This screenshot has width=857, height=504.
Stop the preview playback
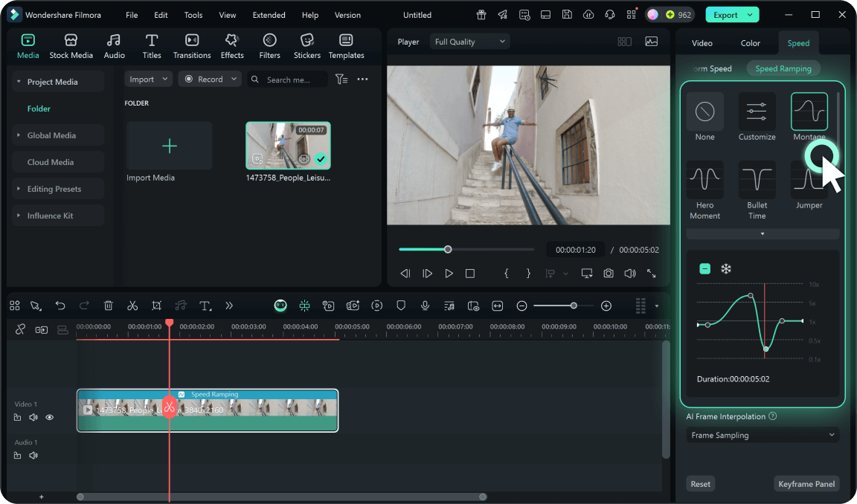coord(469,273)
